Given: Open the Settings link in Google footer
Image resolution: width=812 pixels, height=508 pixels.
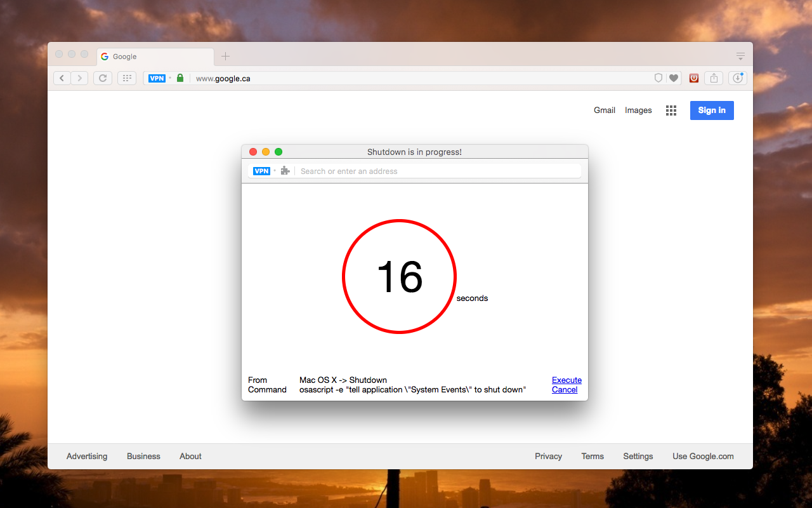Looking at the screenshot, I should [638, 456].
